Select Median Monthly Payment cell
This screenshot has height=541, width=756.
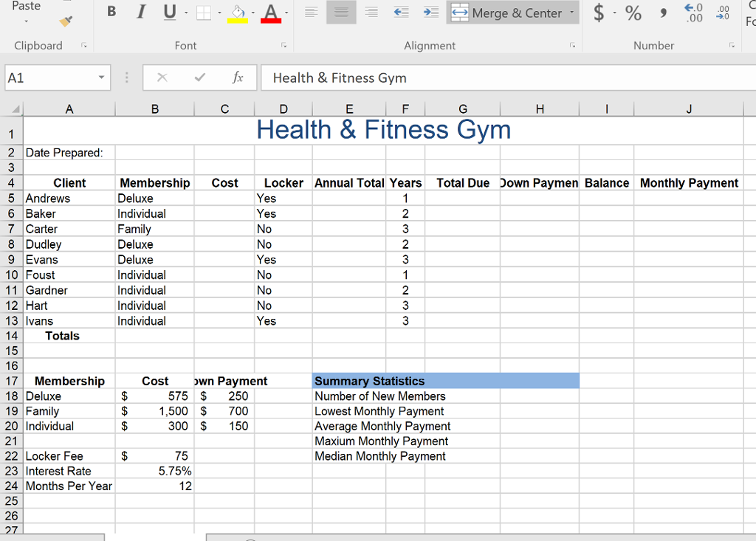(x=380, y=455)
